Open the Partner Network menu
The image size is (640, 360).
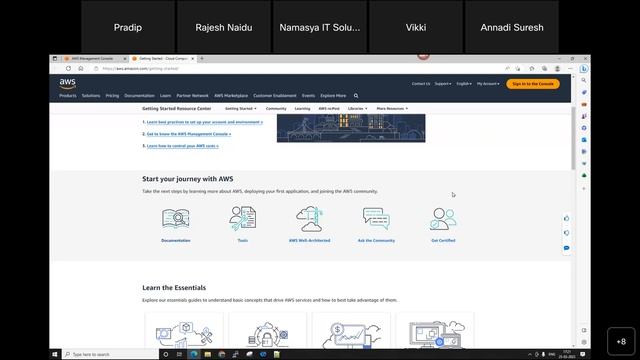tap(192, 96)
